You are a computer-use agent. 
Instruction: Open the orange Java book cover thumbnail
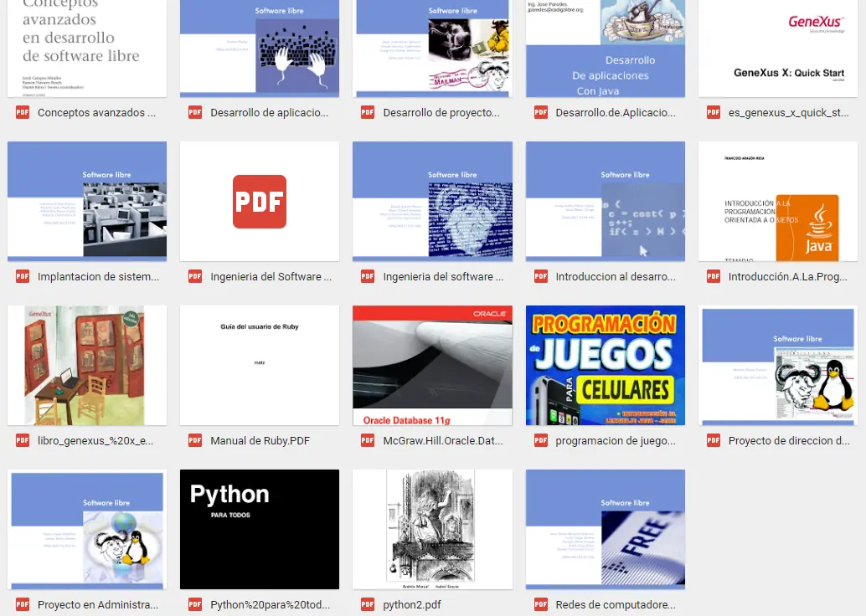click(x=778, y=201)
